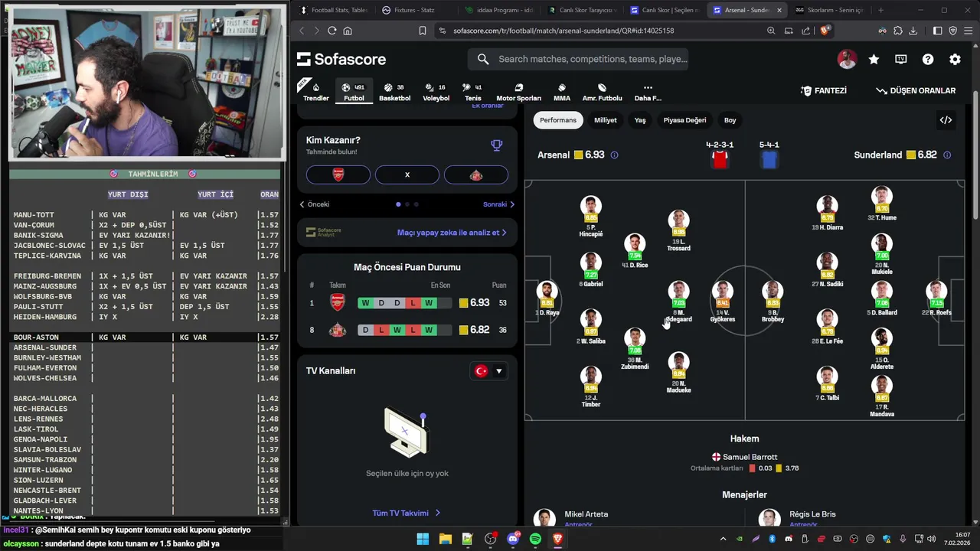Go to browser home page
This screenshot has width=980, height=551.
348,31
